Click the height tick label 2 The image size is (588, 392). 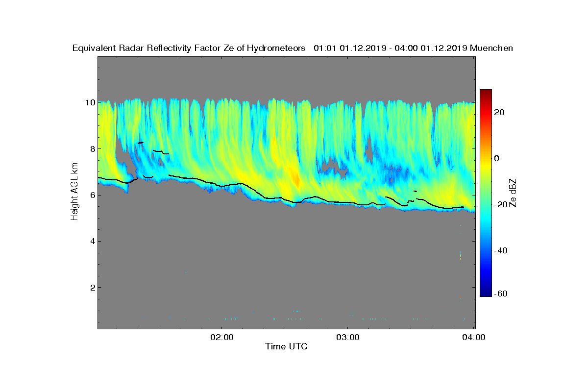[92, 287]
